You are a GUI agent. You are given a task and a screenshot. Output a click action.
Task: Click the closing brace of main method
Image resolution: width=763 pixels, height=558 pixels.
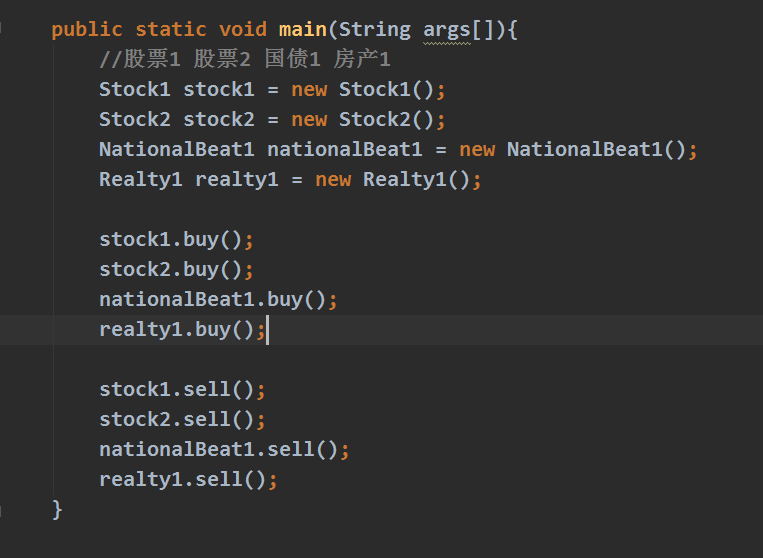[57, 510]
